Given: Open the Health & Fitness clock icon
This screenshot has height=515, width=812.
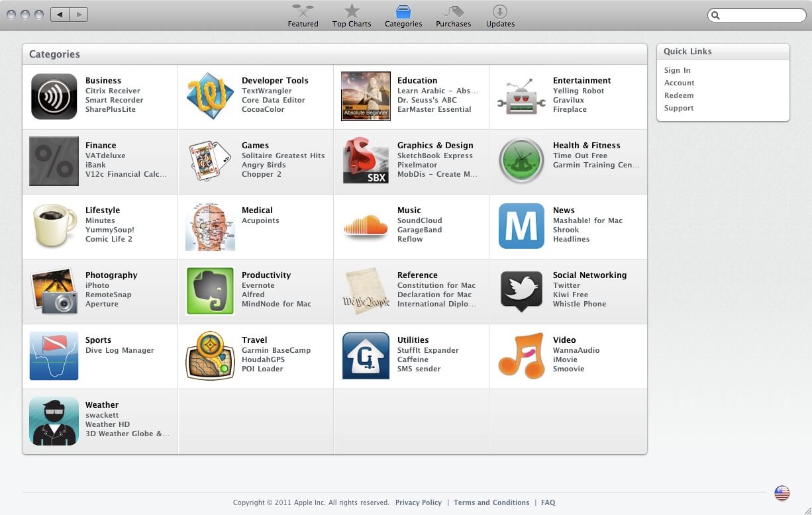Looking at the screenshot, I should click(521, 161).
